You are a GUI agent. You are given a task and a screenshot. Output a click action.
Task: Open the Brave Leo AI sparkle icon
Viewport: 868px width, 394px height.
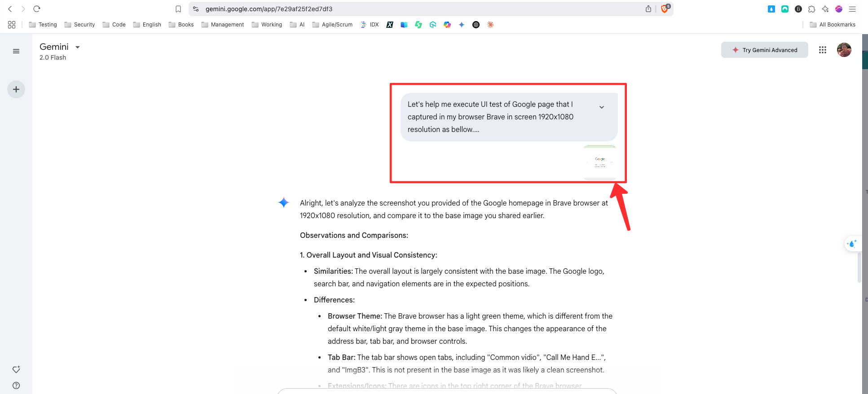[x=825, y=9]
